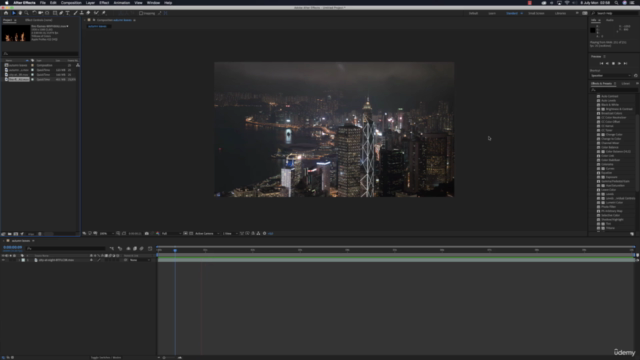640x360 pixels.
Task: Click the new composition icon in Project panel
Action: tap(16, 234)
